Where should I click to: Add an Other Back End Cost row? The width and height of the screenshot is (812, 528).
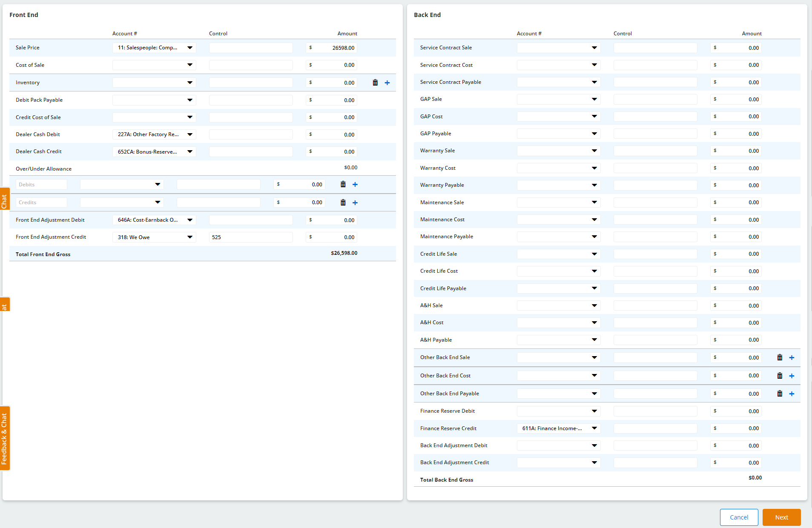pos(792,376)
